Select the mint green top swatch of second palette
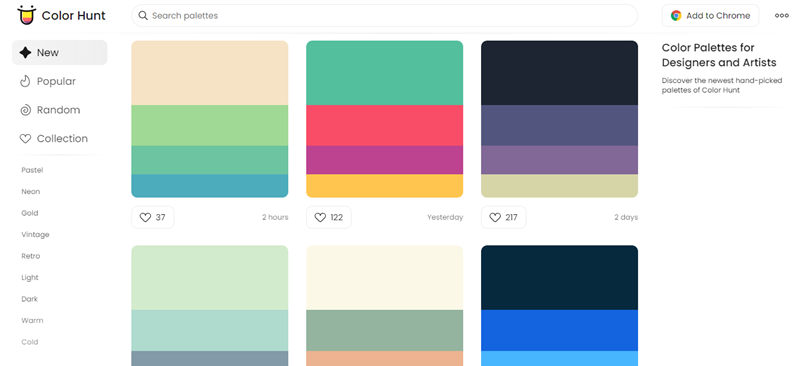 (385, 73)
